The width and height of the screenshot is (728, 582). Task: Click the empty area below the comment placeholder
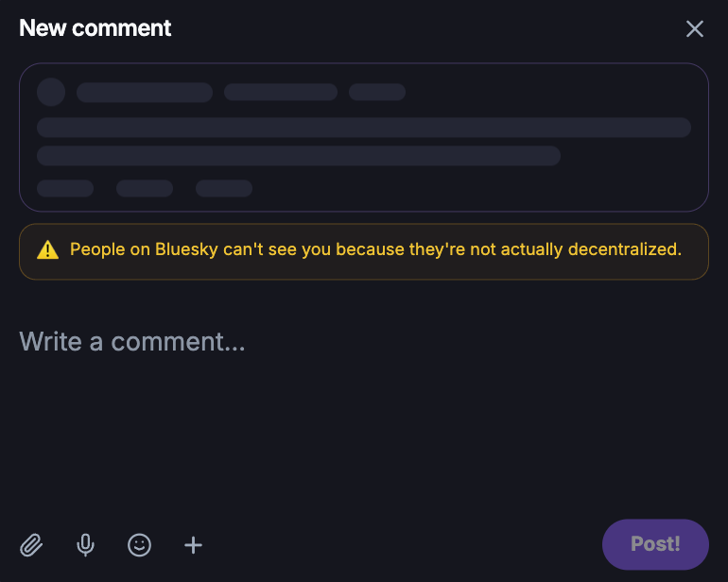click(364, 435)
